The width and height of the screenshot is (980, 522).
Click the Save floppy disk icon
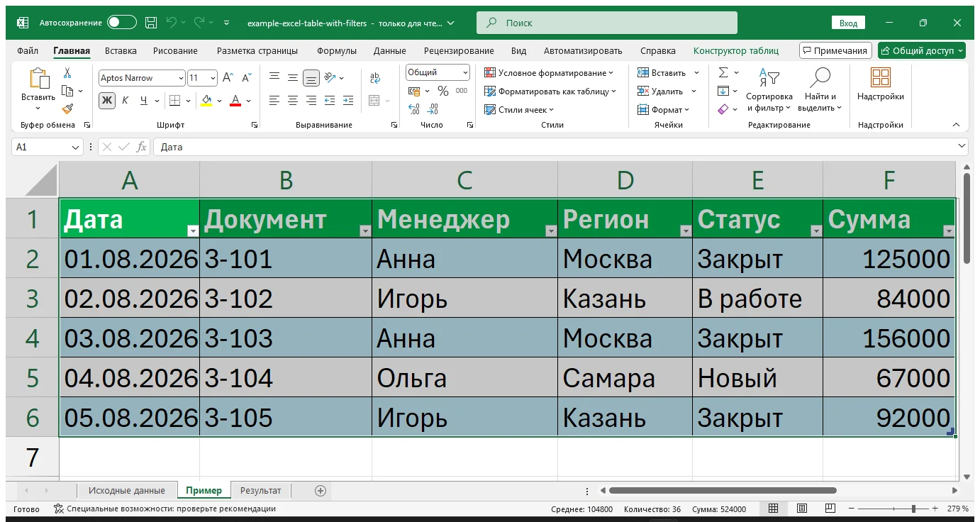click(151, 23)
